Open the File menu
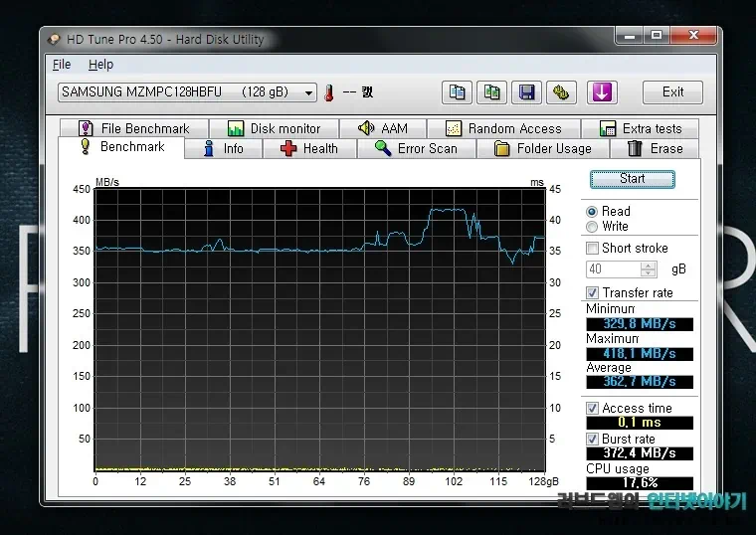756x535 pixels. (x=62, y=64)
